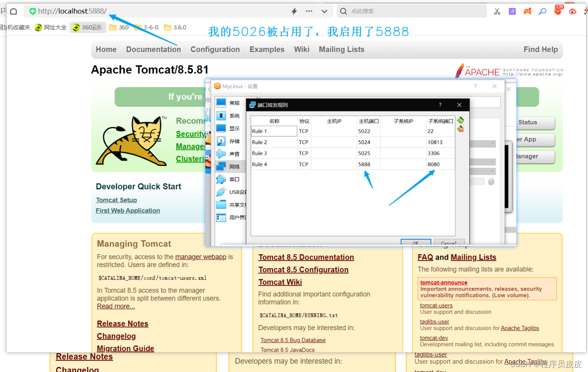Select the 系统 System settings category
Screen dimensions: 588x372
[229, 116]
